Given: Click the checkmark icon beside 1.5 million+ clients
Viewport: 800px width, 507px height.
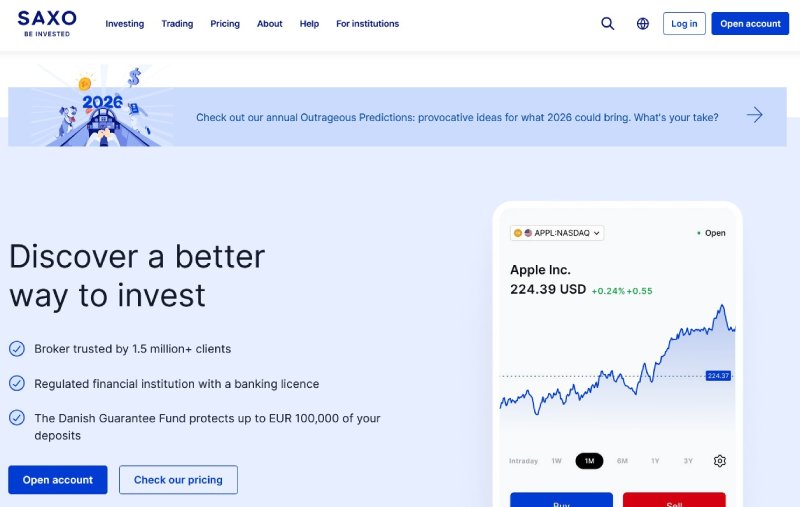Looking at the screenshot, I should click(17, 349).
